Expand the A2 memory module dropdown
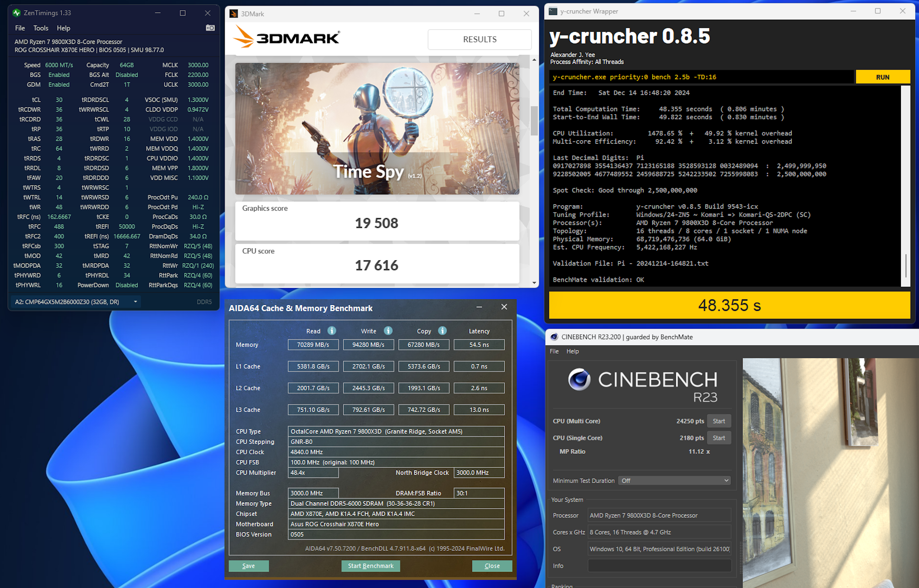Viewport: 919px width, 588px height. pyautogui.click(x=135, y=302)
